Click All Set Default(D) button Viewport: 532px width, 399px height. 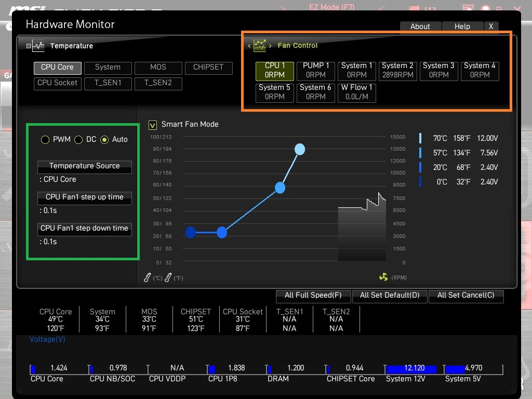pos(390,296)
